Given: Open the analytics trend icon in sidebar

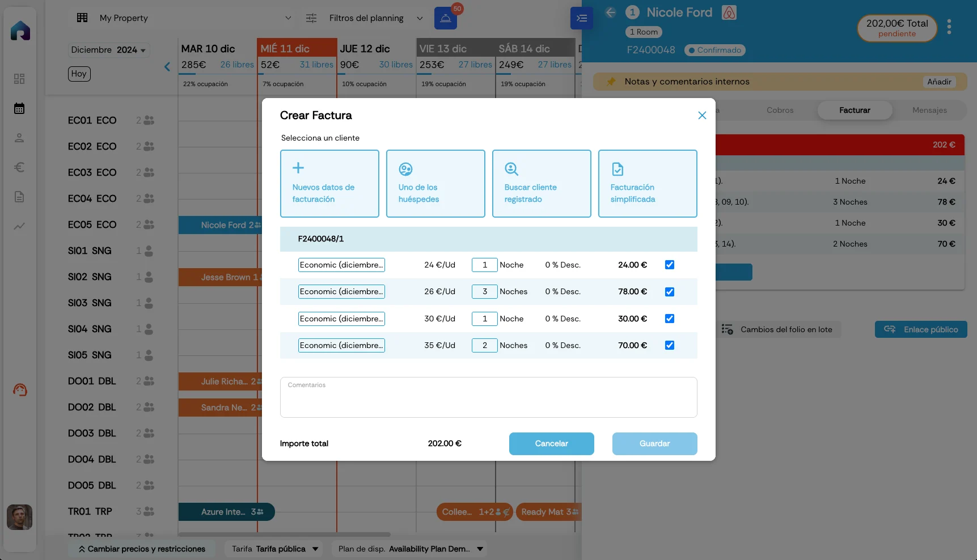Looking at the screenshot, I should pyautogui.click(x=19, y=226).
